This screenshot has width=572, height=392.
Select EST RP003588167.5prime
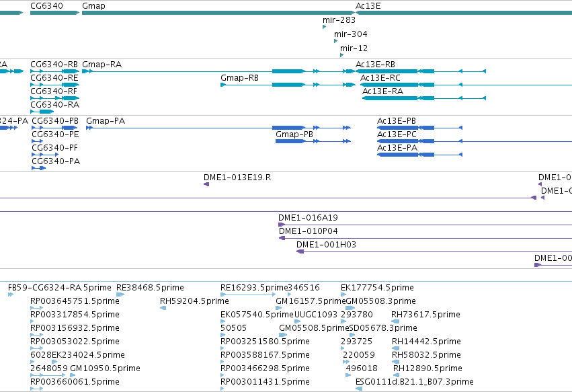[x=222, y=362]
